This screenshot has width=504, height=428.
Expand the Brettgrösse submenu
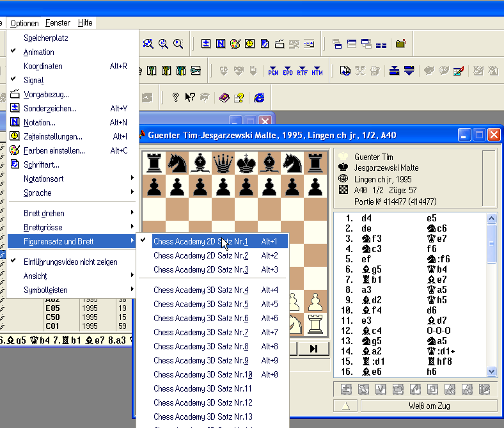click(x=73, y=227)
